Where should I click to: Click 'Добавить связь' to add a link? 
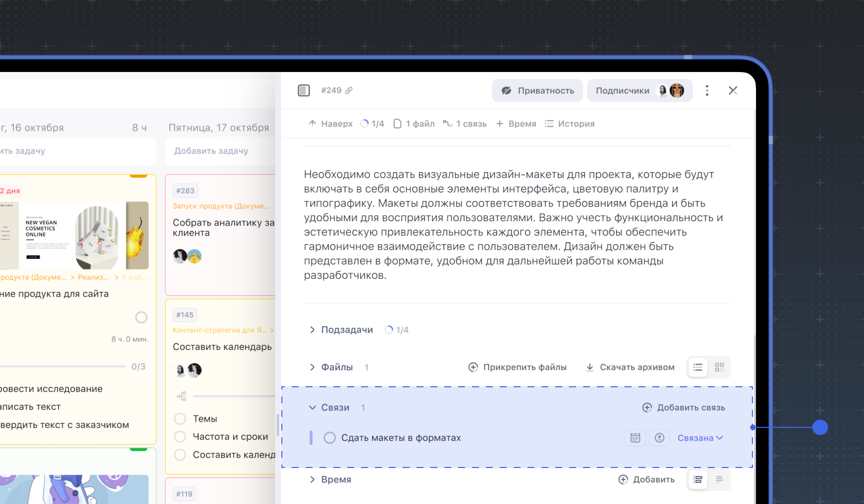[683, 407]
